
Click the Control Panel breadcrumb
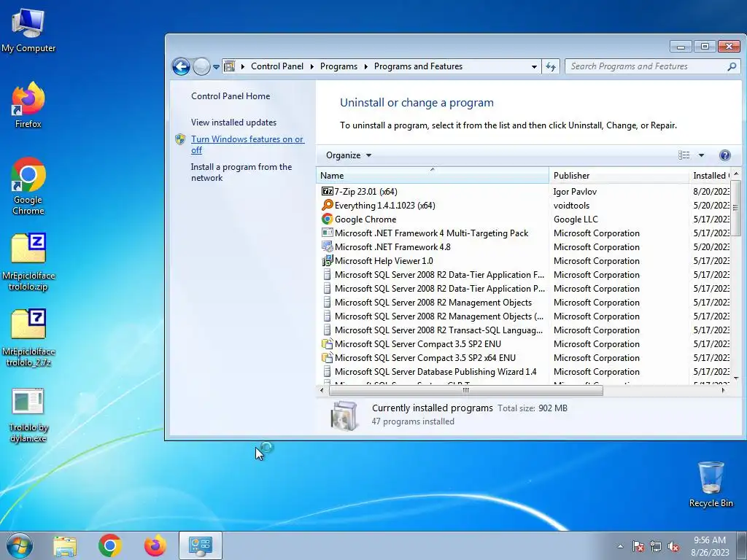coord(276,66)
